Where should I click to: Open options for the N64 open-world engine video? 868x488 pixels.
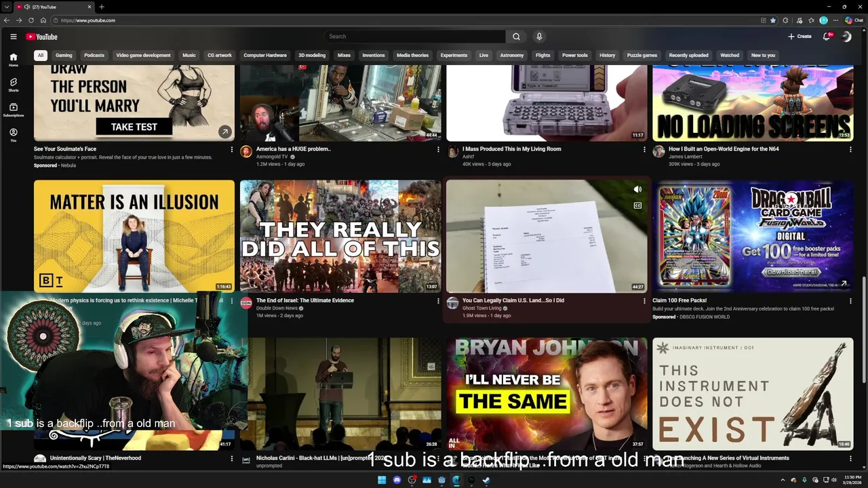[x=850, y=149]
